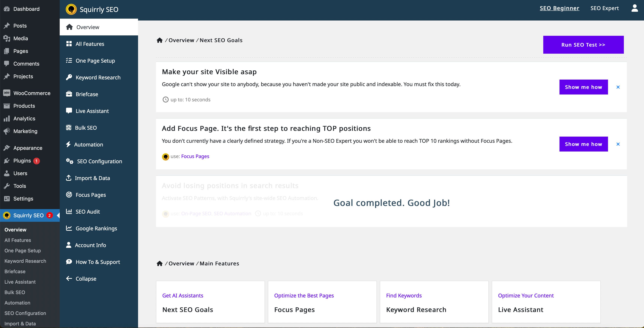644x328 pixels.
Task: Click the Account Info menu item
Action: (x=90, y=245)
